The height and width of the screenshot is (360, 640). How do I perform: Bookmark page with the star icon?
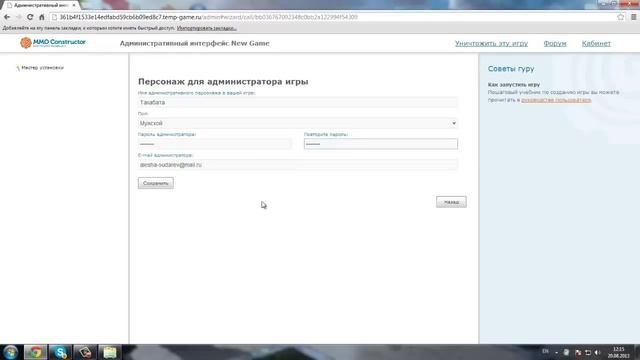click(x=620, y=17)
